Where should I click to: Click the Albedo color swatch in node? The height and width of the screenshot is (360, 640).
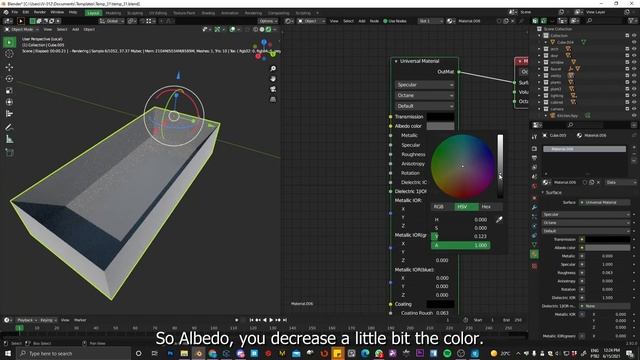click(440, 126)
